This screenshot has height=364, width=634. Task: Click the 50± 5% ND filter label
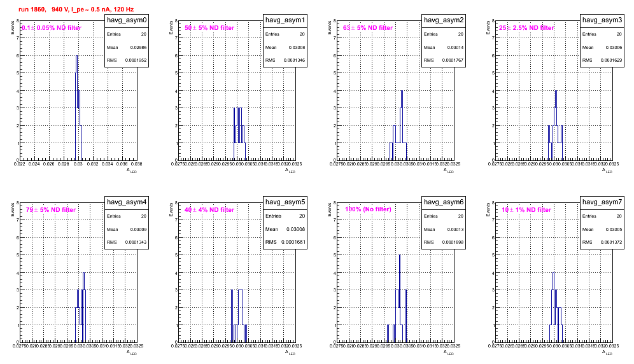pos(209,28)
